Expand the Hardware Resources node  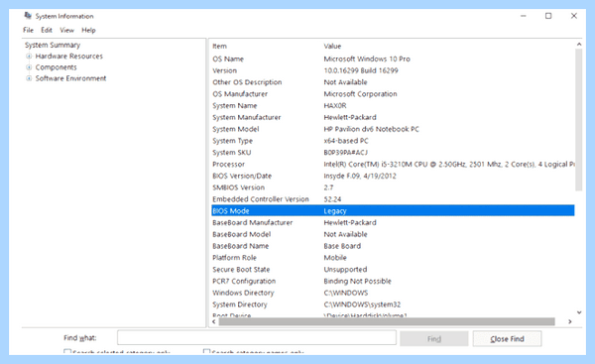[29, 57]
